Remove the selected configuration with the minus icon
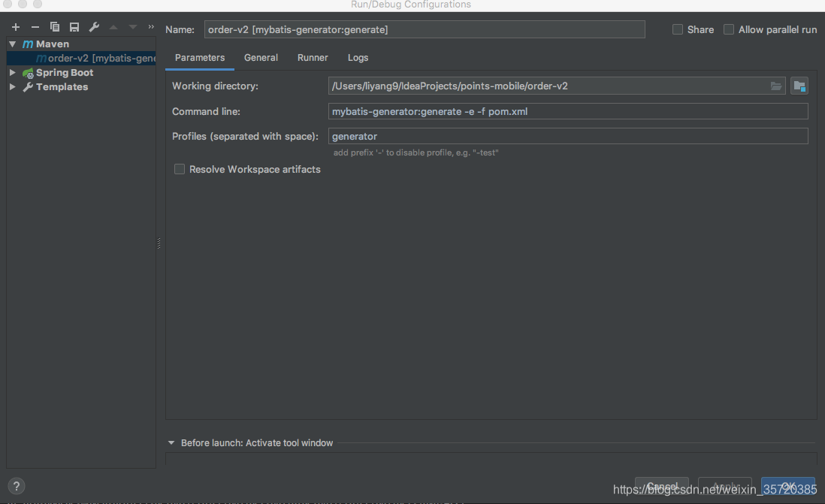The image size is (825, 504). [x=35, y=27]
